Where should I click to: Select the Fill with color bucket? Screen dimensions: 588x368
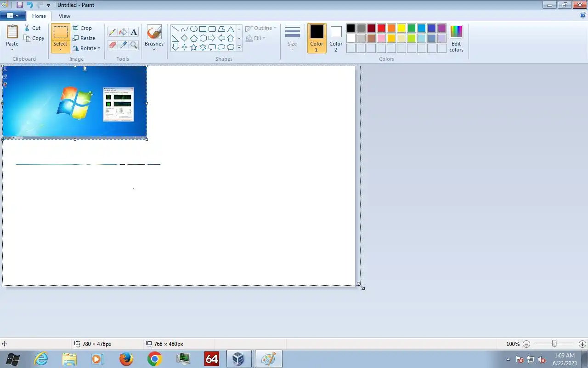123,32
